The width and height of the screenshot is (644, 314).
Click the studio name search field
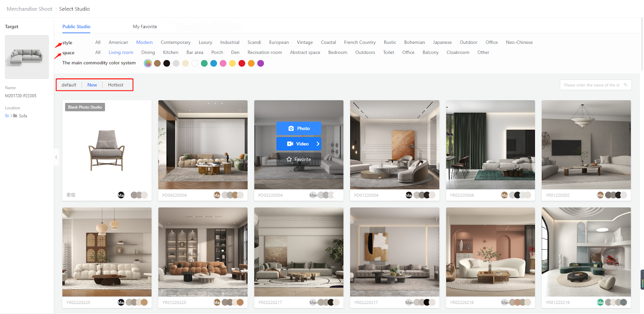[596, 85]
